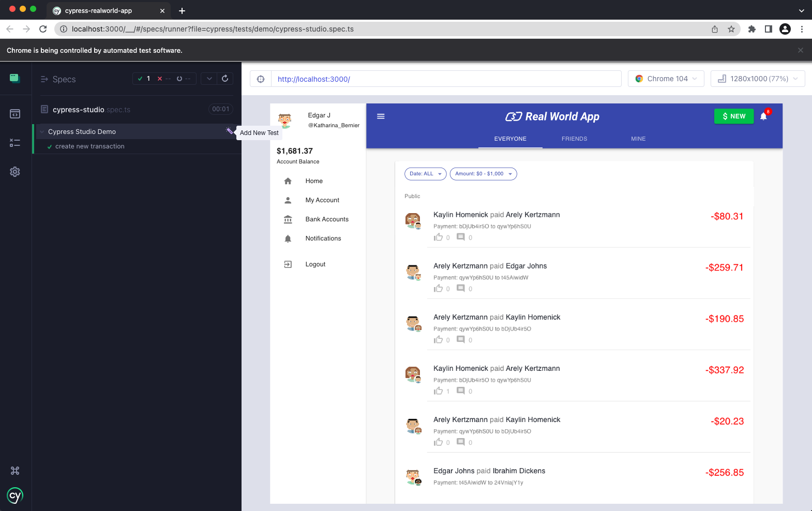Click the Add New Test wand icon

229,131
